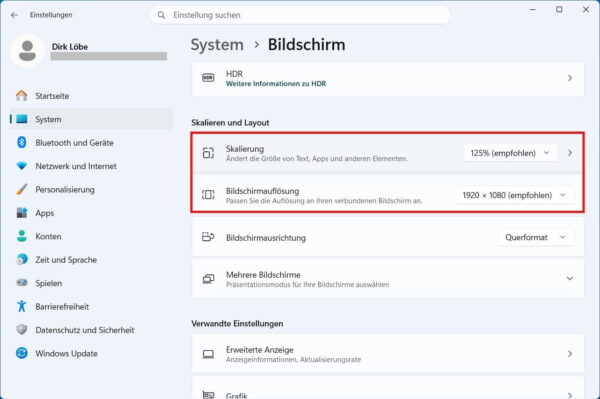
Task: Click the back arrow next to Einstellungen
Action: tap(15, 15)
